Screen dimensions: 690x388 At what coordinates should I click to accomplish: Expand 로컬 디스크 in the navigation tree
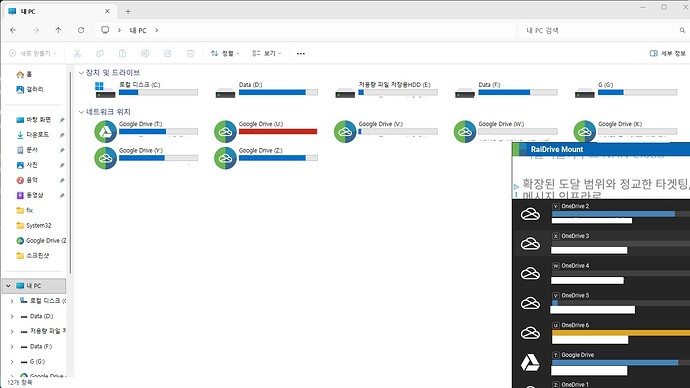tap(12, 301)
